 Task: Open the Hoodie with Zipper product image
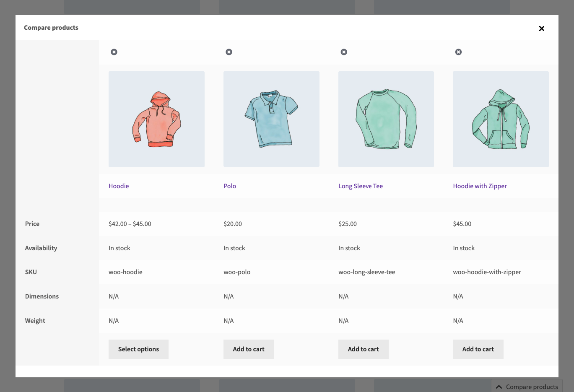pos(501,119)
